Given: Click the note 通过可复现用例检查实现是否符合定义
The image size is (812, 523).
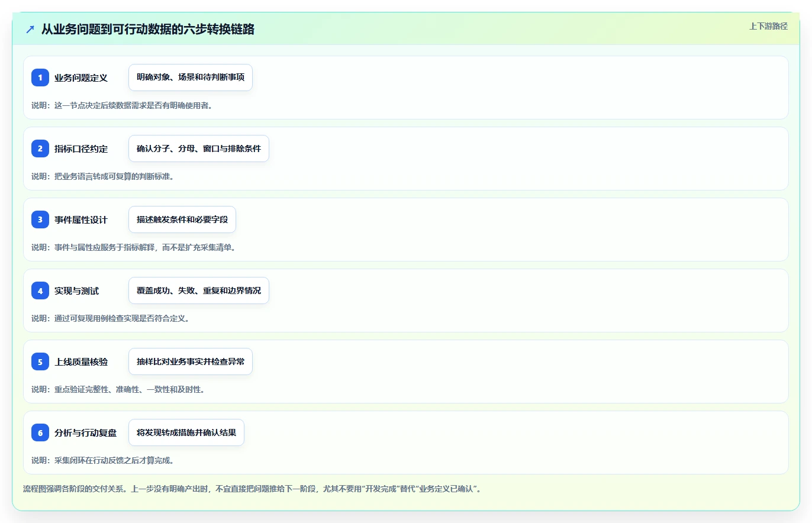Looking at the screenshot, I should click(x=110, y=318).
